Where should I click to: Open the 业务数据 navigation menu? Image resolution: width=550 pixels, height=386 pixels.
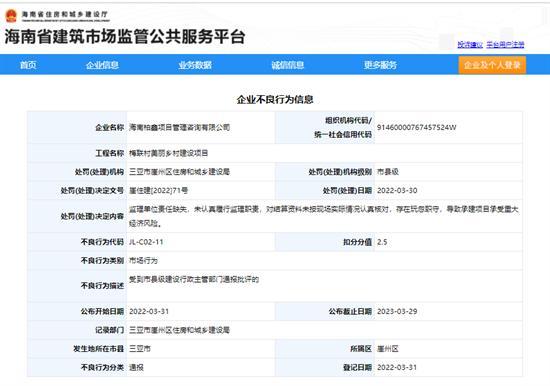(195, 65)
